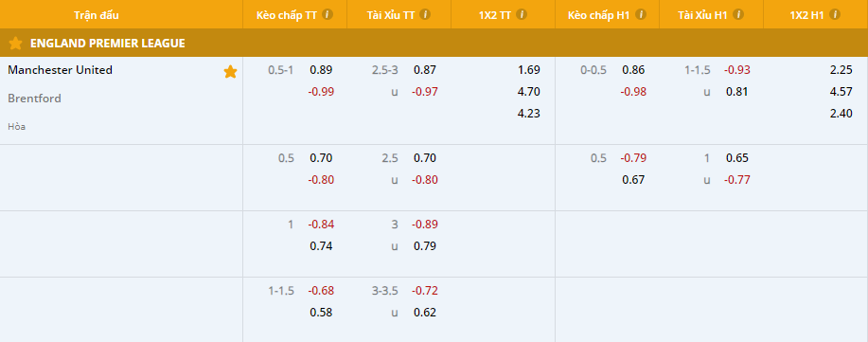Open Brentford team link

pos(34,99)
